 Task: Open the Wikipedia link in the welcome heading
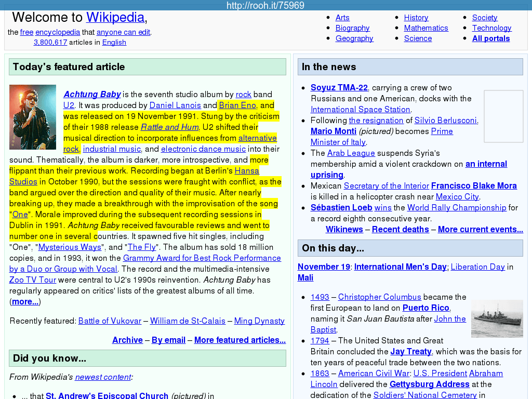coord(115,17)
